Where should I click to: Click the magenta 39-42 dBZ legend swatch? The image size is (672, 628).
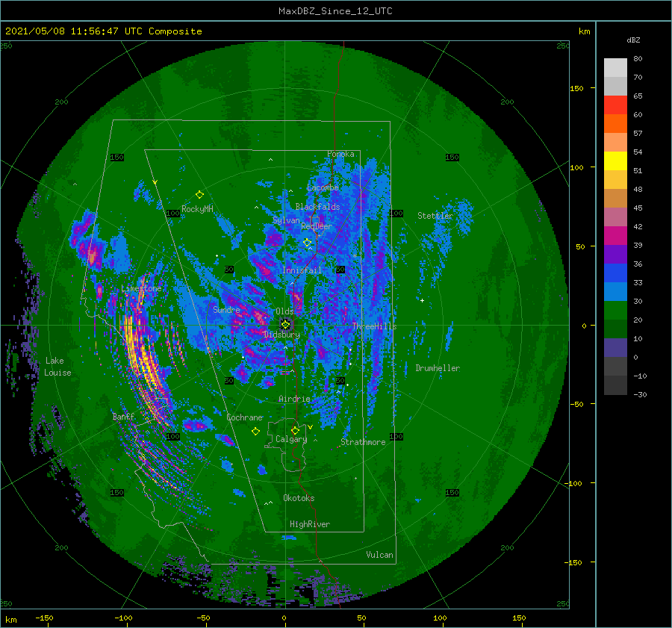pos(615,235)
